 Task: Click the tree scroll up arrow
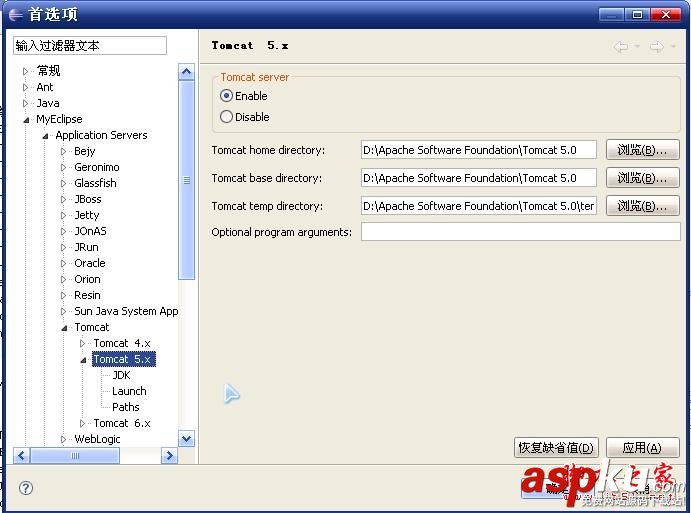(186, 71)
